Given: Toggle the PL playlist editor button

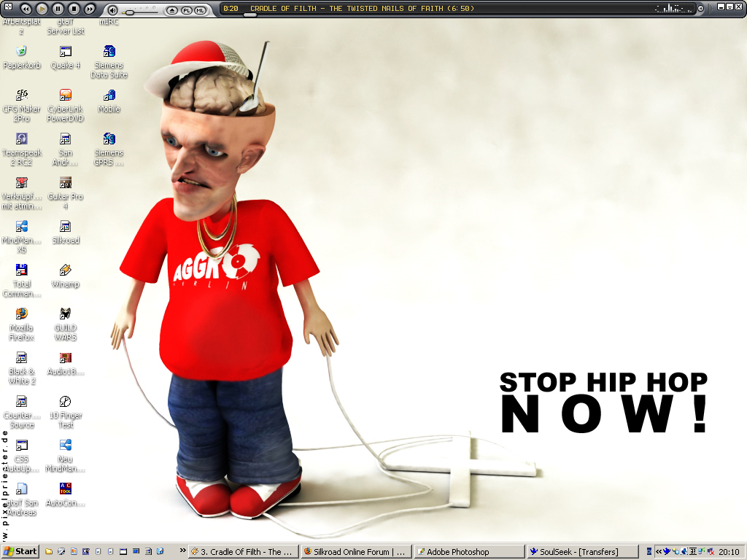Looking at the screenshot, I should click(x=186, y=10).
